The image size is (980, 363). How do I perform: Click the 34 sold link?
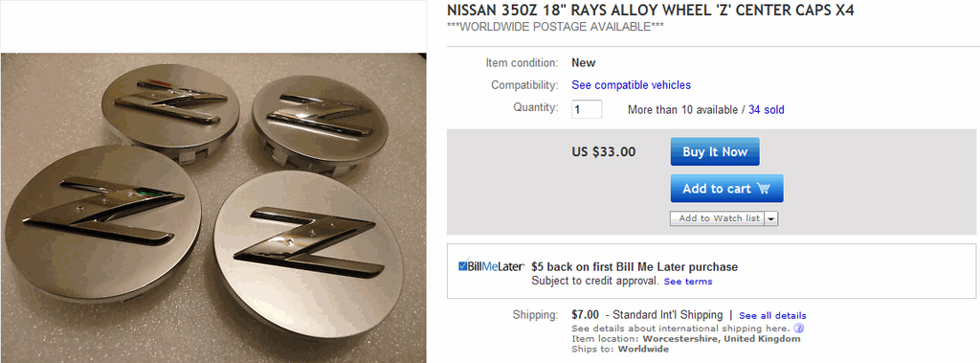click(767, 110)
